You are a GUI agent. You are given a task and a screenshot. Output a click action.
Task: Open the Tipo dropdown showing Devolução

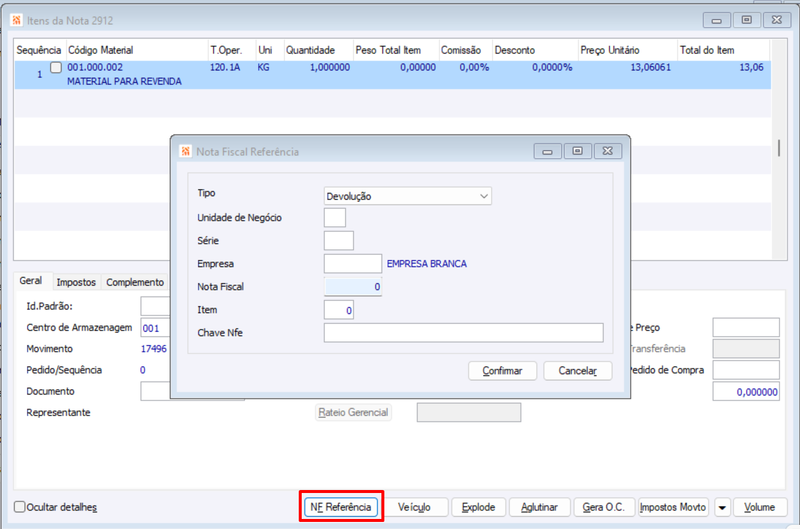pos(408,196)
